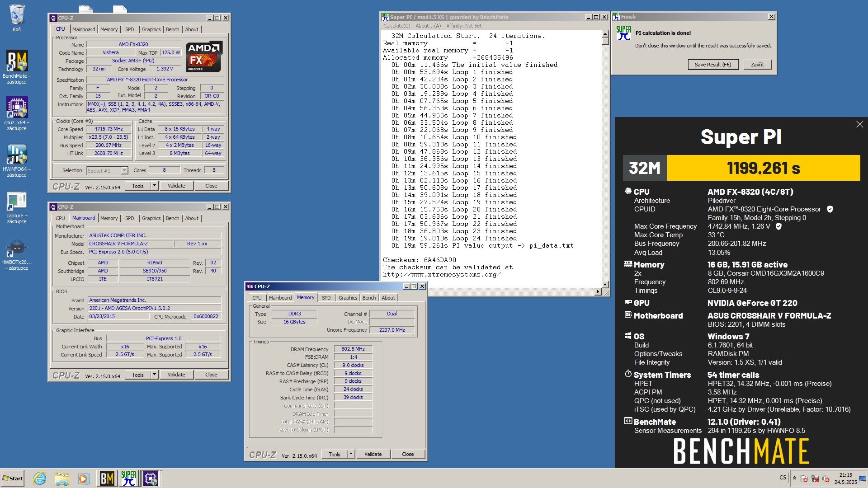Click Validate in Memory CPU-Z window
The image size is (868, 488).
pyautogui.click(x=373, y=454)
